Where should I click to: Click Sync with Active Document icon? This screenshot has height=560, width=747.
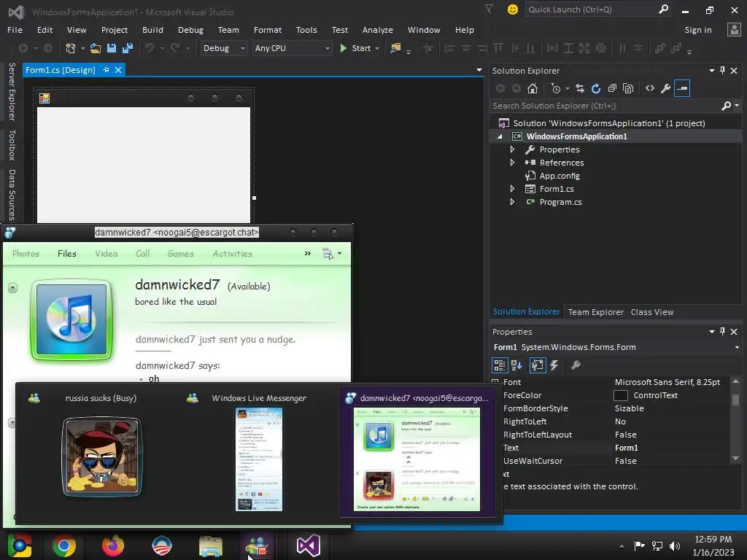580,88
